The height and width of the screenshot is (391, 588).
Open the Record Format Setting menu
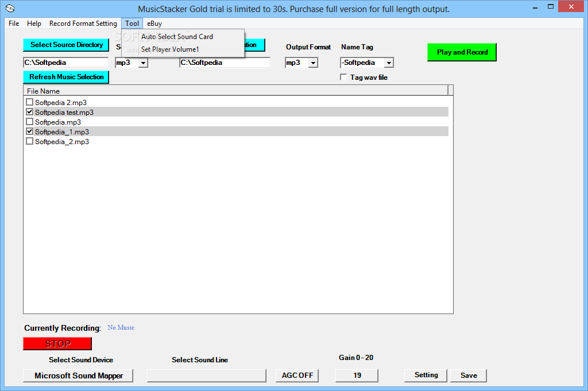83,23
